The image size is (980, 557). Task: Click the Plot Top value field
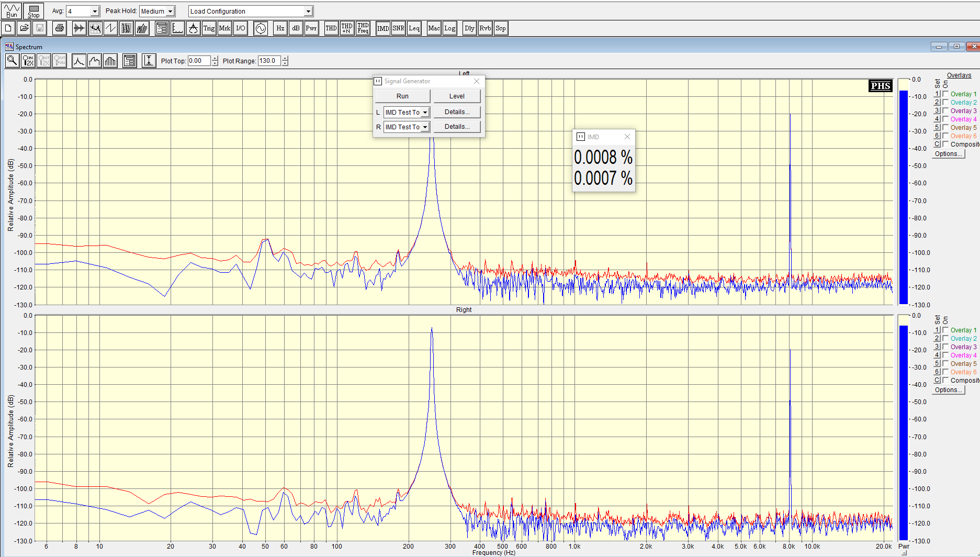[199, 61]
